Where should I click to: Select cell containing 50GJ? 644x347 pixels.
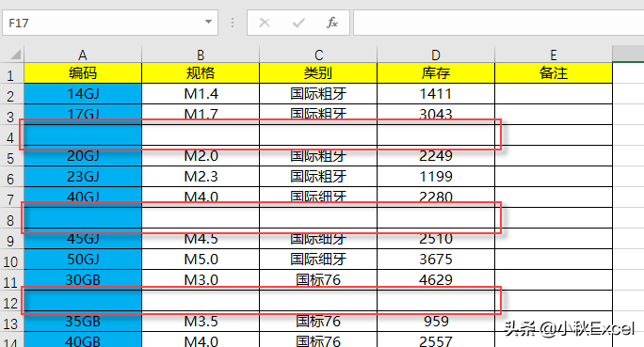[83, 260]
